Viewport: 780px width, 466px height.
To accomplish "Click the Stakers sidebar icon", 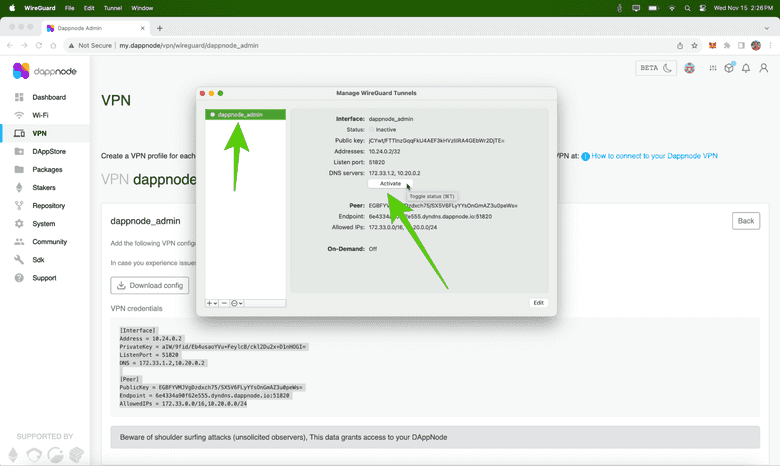I will (x=20, y=187).
